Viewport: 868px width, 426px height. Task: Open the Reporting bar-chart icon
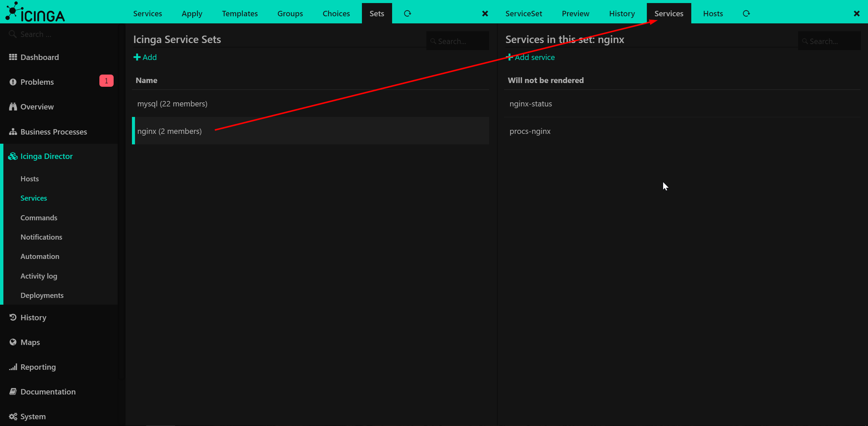click(13, 367)
